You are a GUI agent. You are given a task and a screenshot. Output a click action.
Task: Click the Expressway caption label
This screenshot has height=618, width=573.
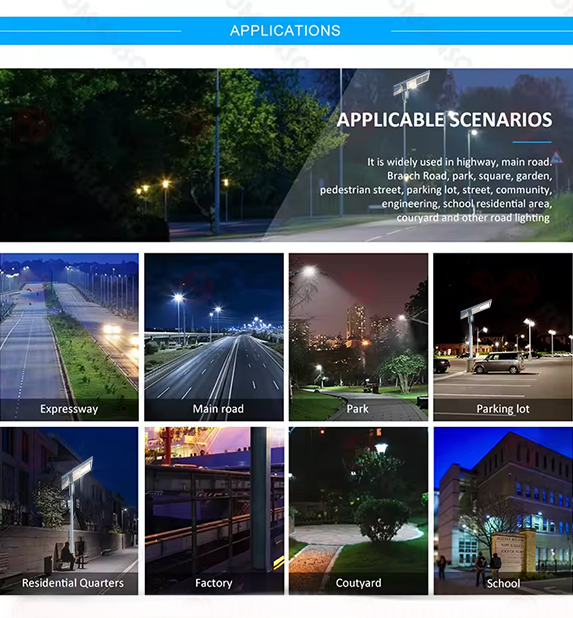point(69,409)
